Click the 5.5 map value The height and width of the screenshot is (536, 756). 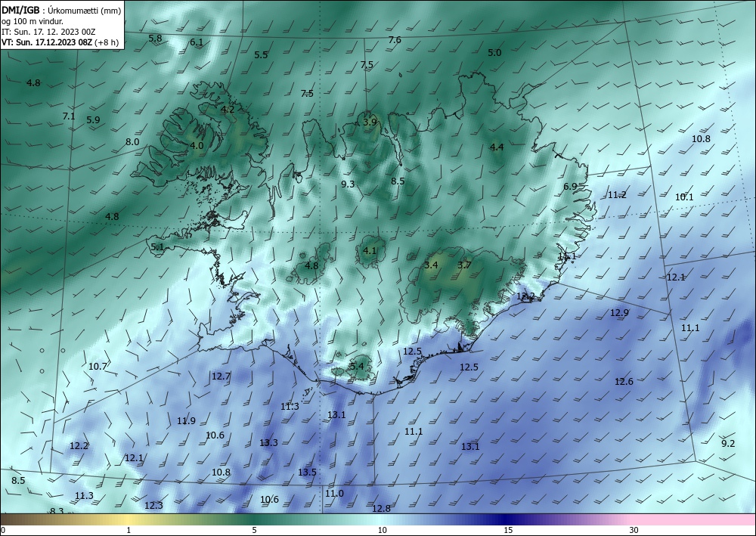[261, 55]
